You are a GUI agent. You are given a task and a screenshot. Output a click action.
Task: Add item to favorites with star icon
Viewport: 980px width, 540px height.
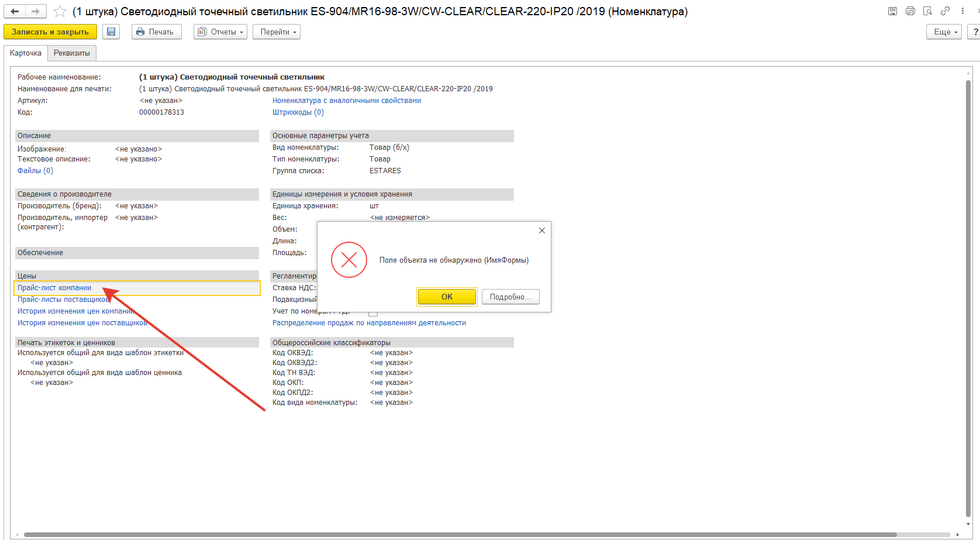click(x=60, y=12)
